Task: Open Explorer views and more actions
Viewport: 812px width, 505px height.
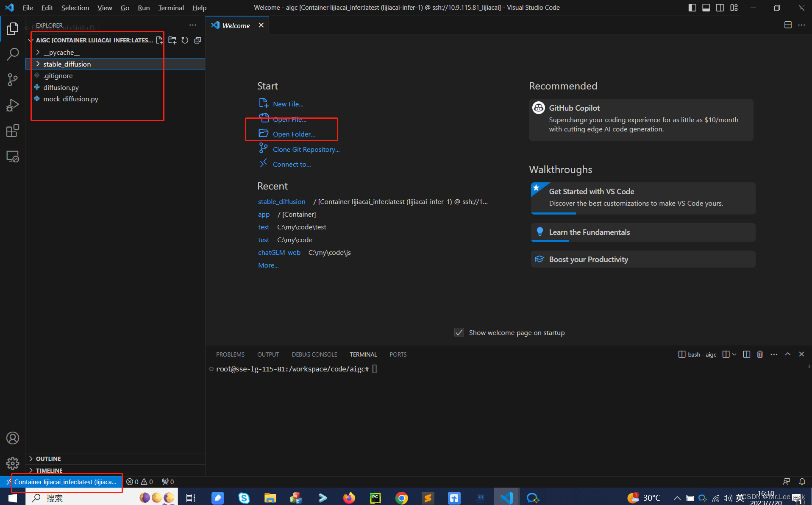Action: click(193, 25)
